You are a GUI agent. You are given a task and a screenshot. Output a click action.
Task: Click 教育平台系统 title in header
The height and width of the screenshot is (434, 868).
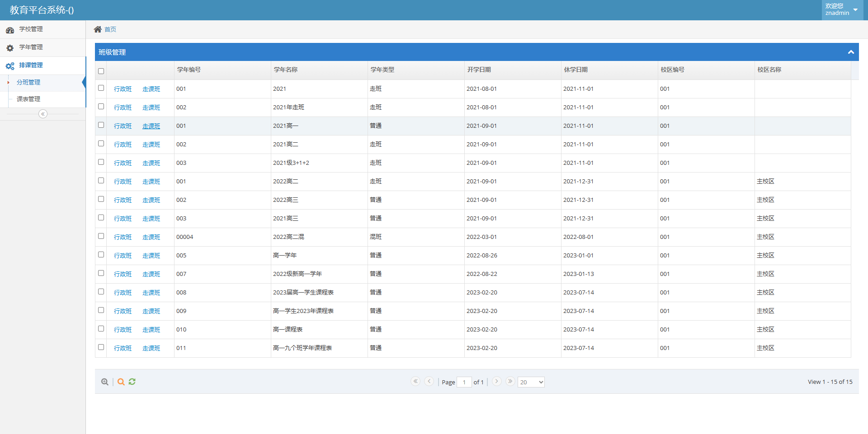coord(42,10)
